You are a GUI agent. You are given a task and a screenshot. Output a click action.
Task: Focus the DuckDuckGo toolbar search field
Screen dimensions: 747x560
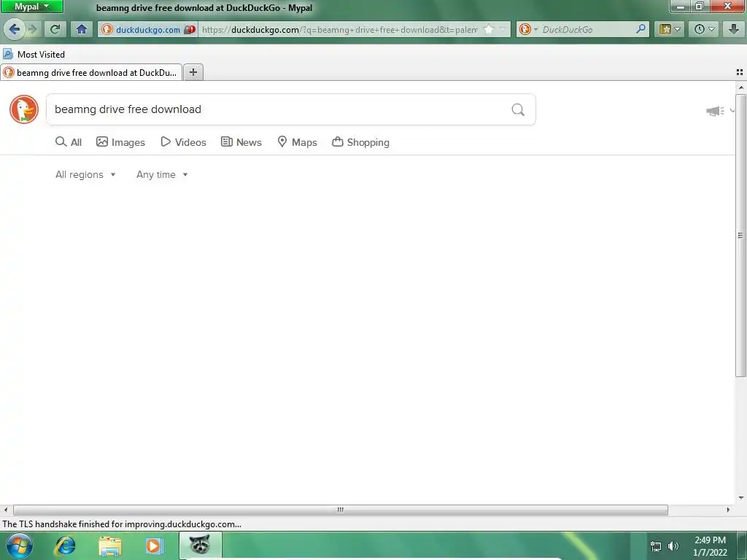[586, 29]
